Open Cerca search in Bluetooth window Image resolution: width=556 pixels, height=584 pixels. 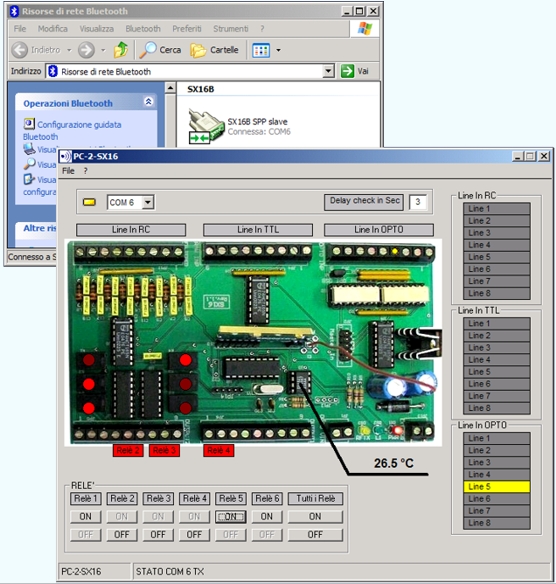click(160, 50)
